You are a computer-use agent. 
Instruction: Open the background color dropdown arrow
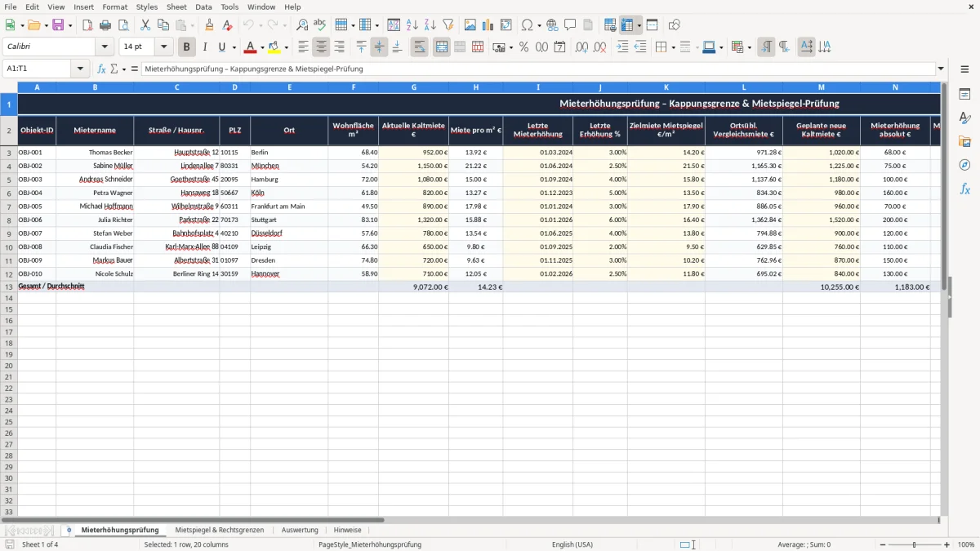[x=286, y=47]
